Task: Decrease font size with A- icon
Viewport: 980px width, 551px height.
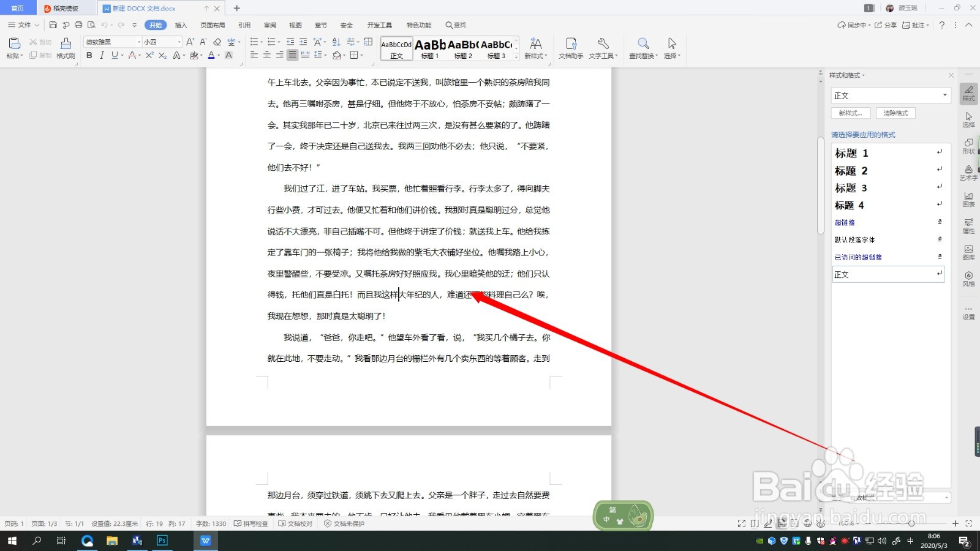Action: tap(203, 42)
